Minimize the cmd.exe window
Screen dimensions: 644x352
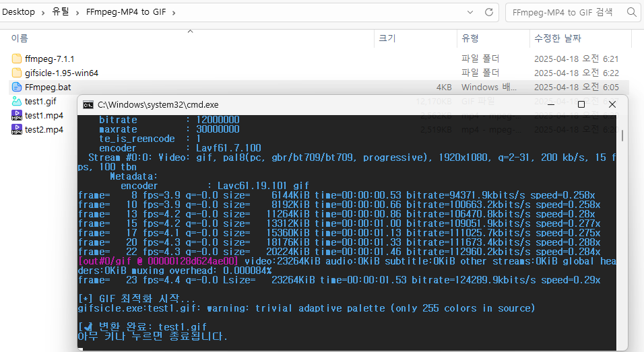coord(551,104)
